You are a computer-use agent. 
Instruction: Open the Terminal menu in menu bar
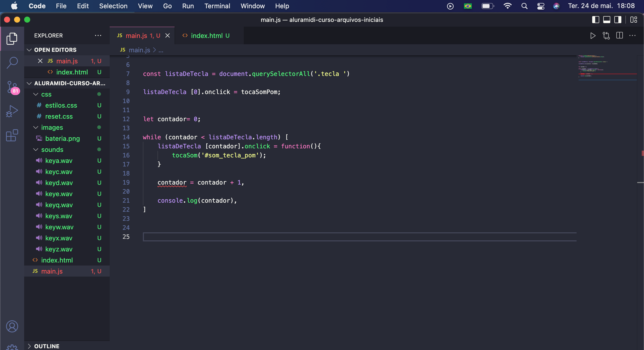click(x=217, y=6)
